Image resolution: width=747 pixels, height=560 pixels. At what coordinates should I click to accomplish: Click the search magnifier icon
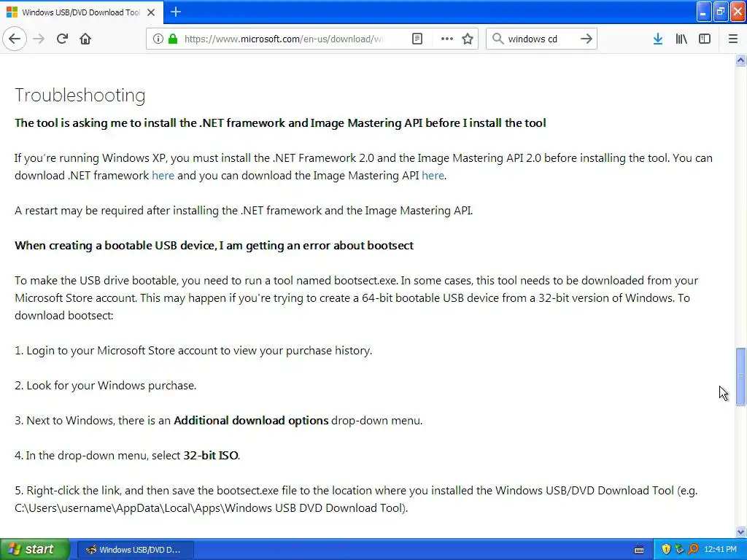[x=498, y=39]
